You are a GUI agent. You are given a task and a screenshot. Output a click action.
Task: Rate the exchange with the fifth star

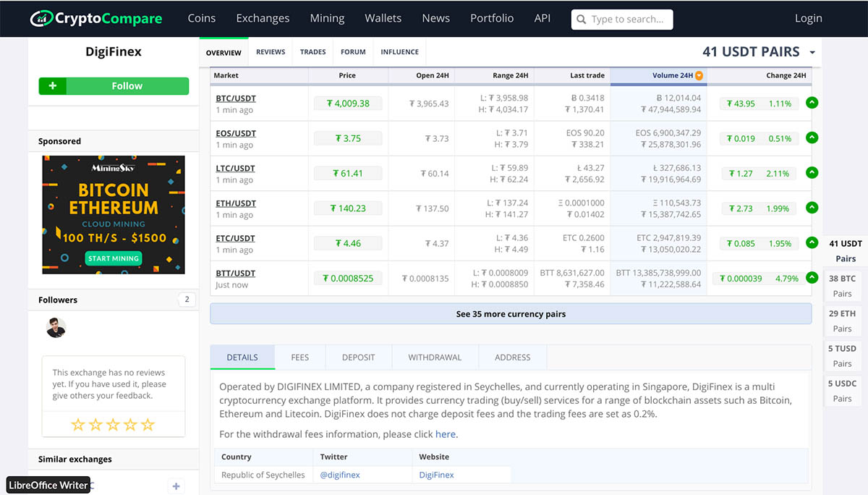pos(148,425)
